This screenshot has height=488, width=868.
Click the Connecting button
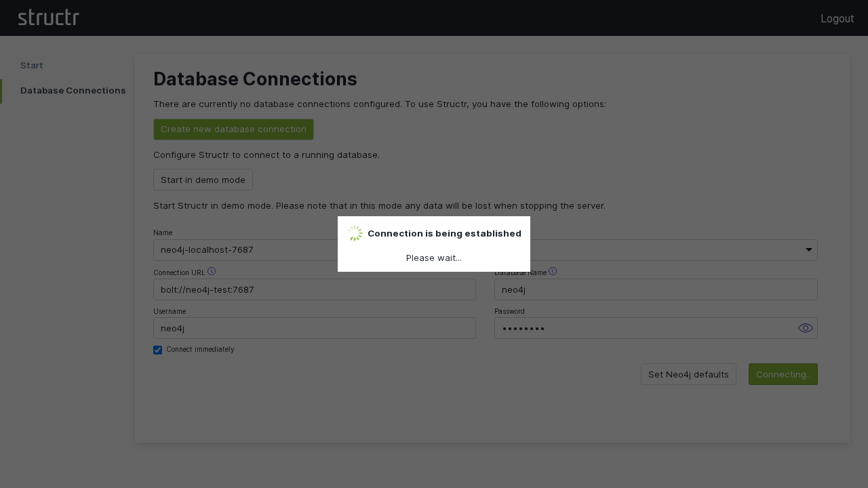(x=783, y=374)
